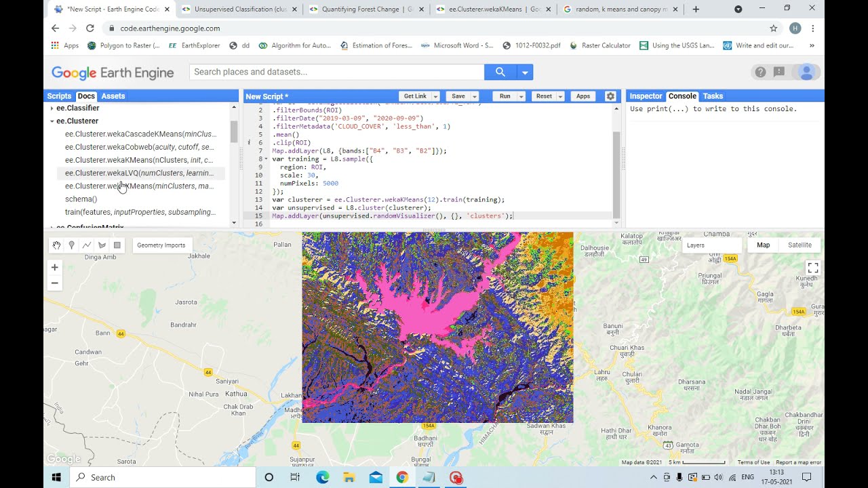The image size is (868, 488).
Task: Open the feedback icon in header
Action: [779, 72]
